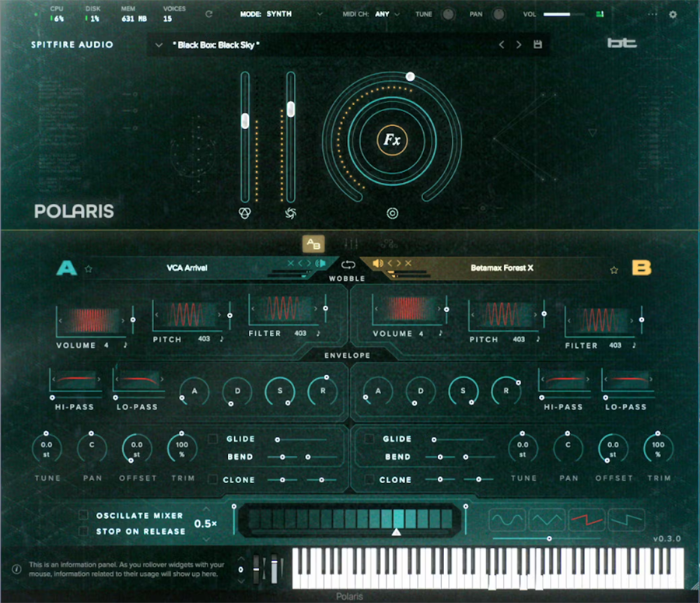
Task: Click the right vertical macro slider handle
Action: (x=291, y=109)
